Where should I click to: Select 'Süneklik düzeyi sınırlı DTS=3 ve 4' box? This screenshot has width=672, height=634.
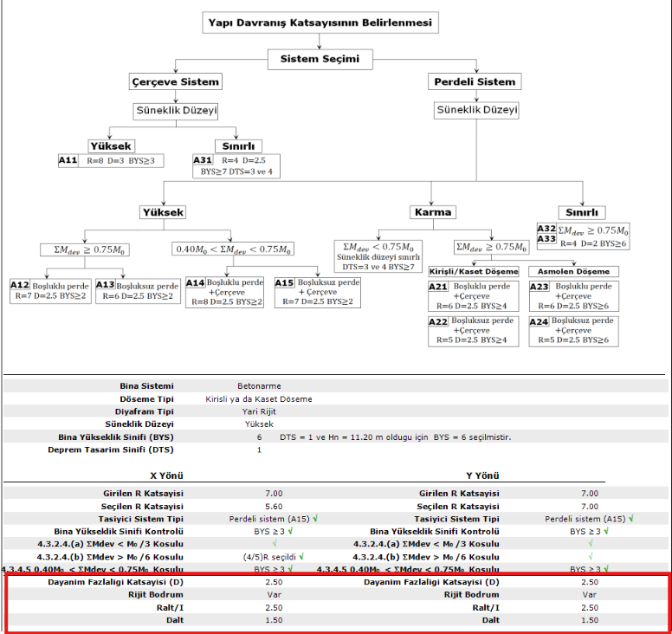pyautogui.click(x=378, y=256)
